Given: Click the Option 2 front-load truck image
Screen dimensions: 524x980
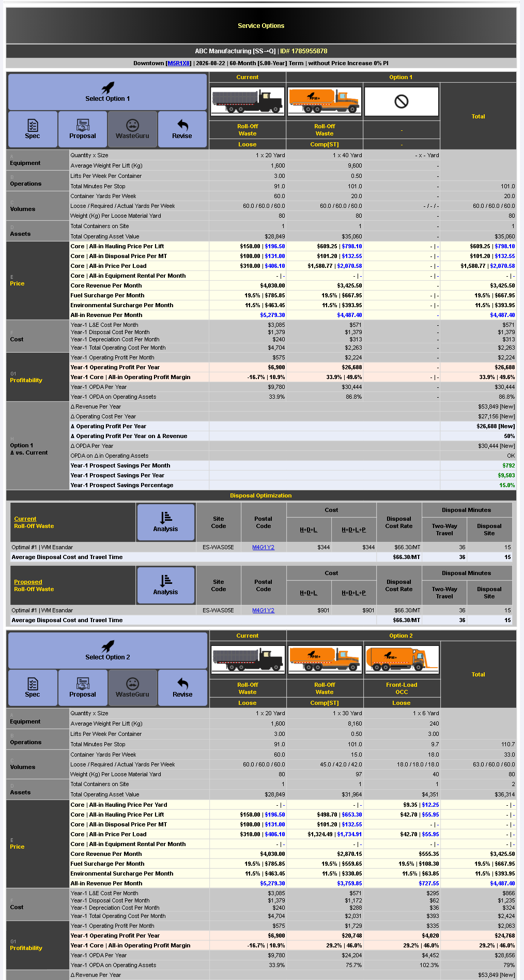Looking at the screenshot, I should pos(402,659).
